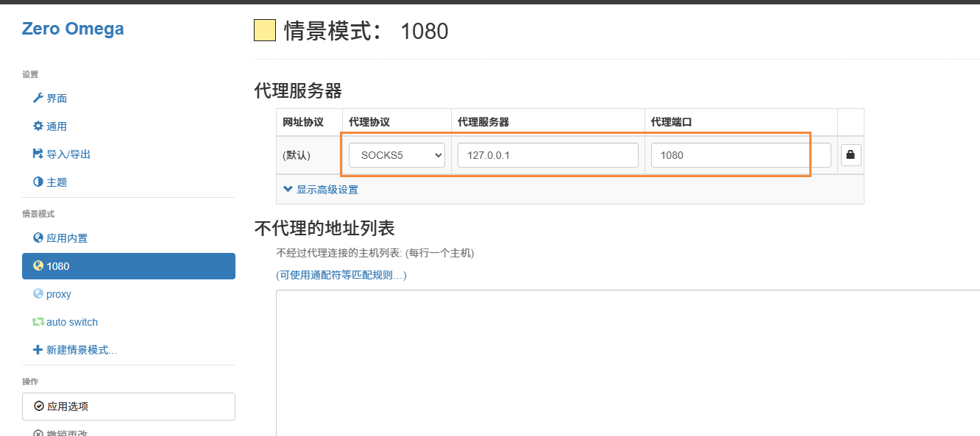The image size is (980, 436).
Task: Open the auto switch profile
Action: click(x=71, y=322)
